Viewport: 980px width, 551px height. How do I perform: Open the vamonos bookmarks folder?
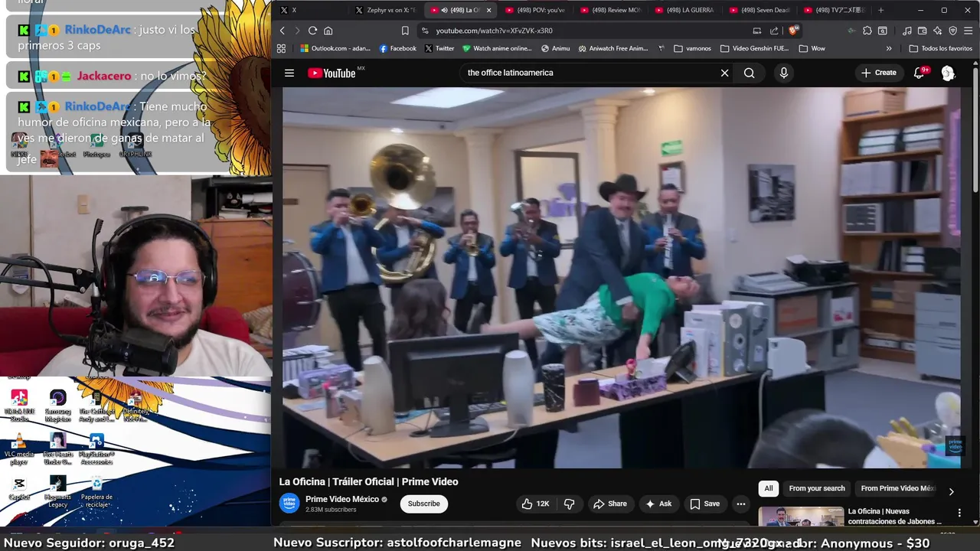[x=692, y=48]
